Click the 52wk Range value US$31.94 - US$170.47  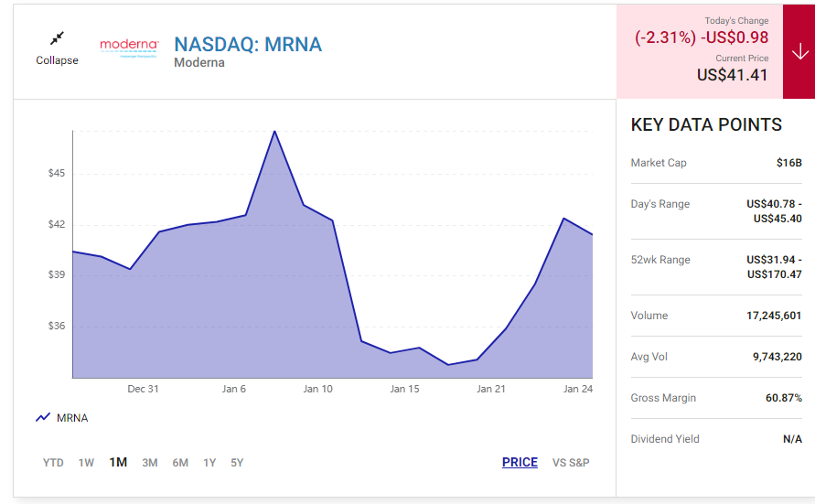pos(774,266)
